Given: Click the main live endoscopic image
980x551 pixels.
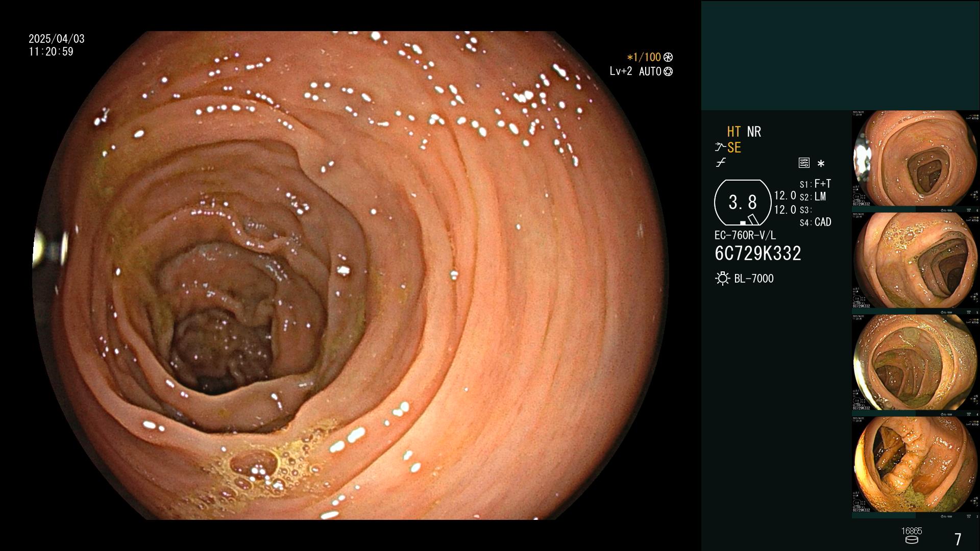Looking at the screenshot, I should pos(350,275).
